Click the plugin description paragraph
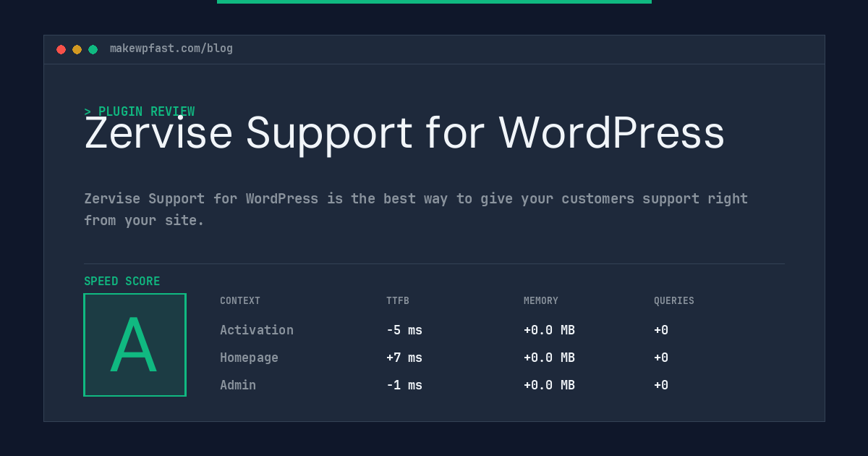Viewport: 868px width, 456px height. coord(416,209)
